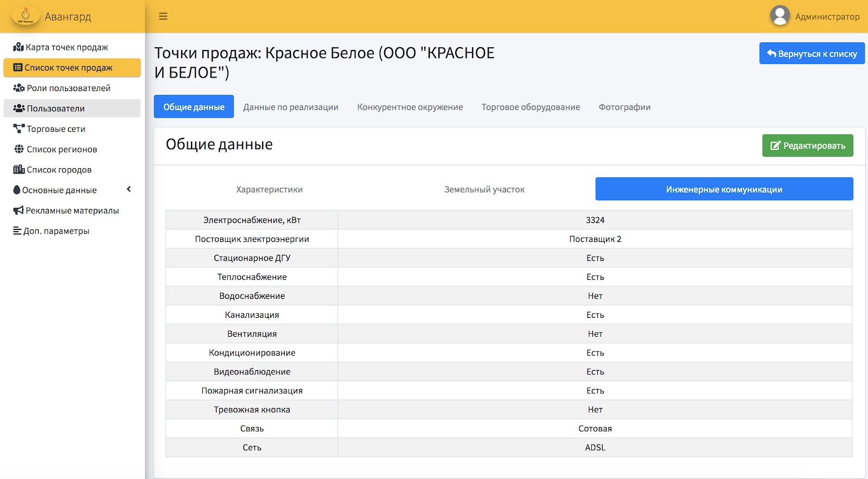Viewport: 868px width, 479px height.
Task: Click the list icon beside Список точек продаж
Action: [18, 68]
